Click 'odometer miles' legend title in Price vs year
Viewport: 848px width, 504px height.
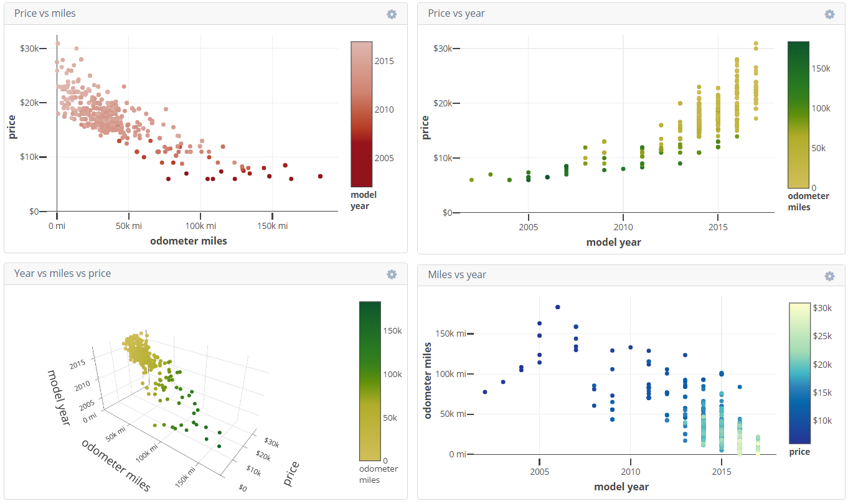tap(808, 201)
